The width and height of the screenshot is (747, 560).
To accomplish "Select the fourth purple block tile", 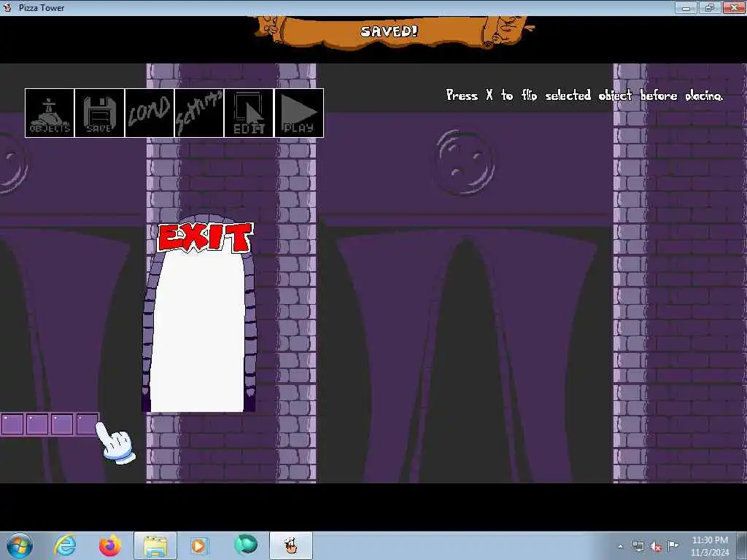I will coord(87,424).
